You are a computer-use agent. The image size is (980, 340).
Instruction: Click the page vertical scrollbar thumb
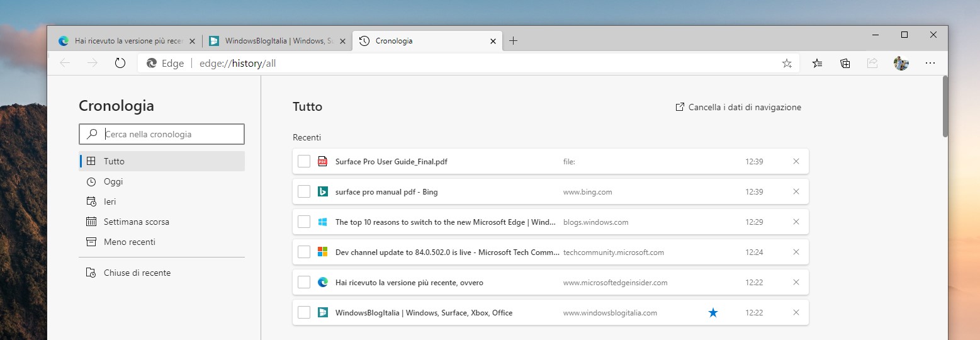[x=945, y=106]
